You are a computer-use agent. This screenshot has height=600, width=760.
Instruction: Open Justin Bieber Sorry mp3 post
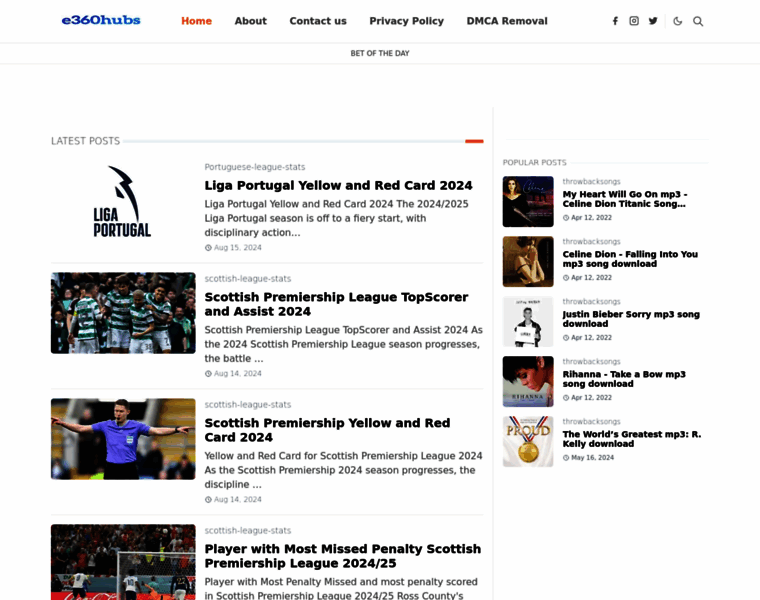(x=631, y=319)
